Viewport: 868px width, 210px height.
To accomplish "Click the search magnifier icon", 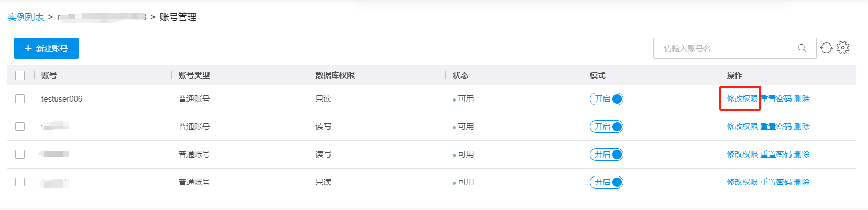I will tap(802, 48).
